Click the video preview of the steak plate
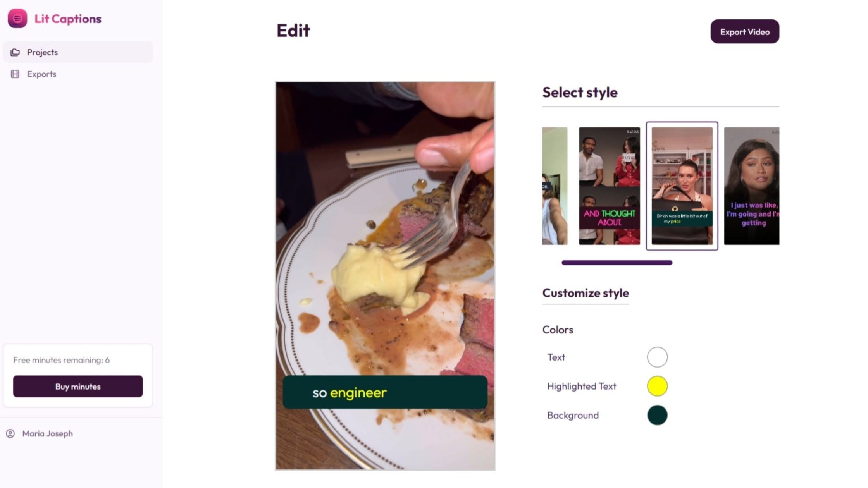Viewport: 868px width, 488px height. click(x=385, y=276)
